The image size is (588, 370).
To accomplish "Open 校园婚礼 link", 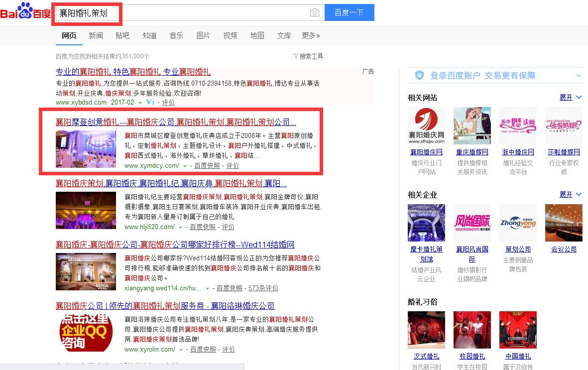I will pos(472,357).
